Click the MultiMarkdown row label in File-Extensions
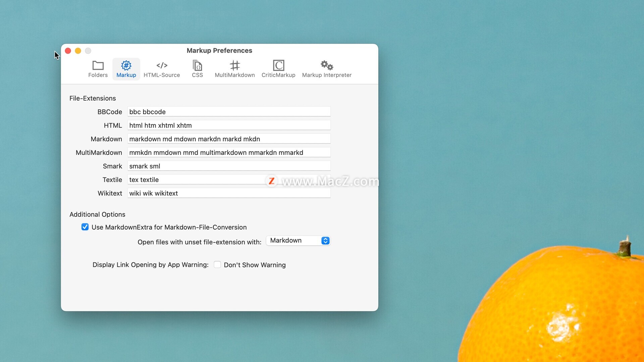The image size is (644, 362). tap(99, 153)
